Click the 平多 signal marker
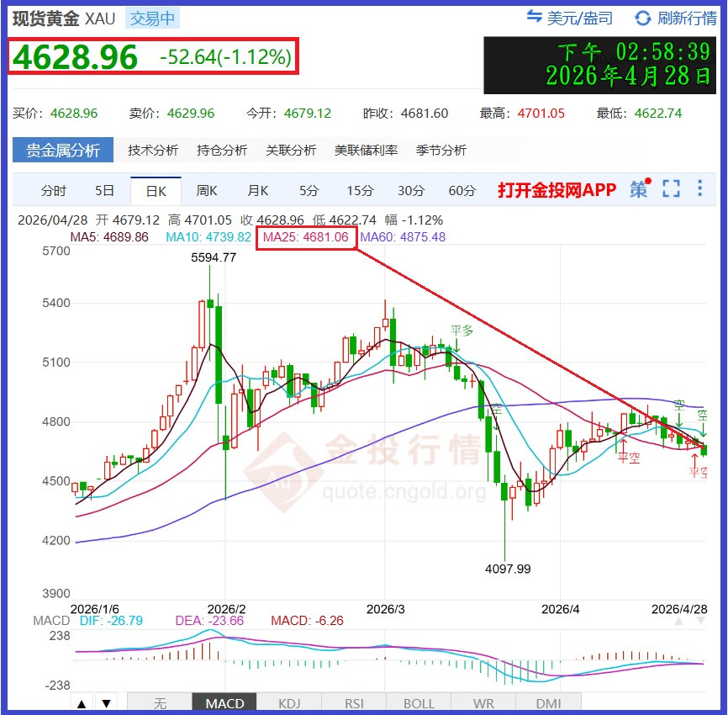This screenshot has height=715, width=728. pos(462,331)
